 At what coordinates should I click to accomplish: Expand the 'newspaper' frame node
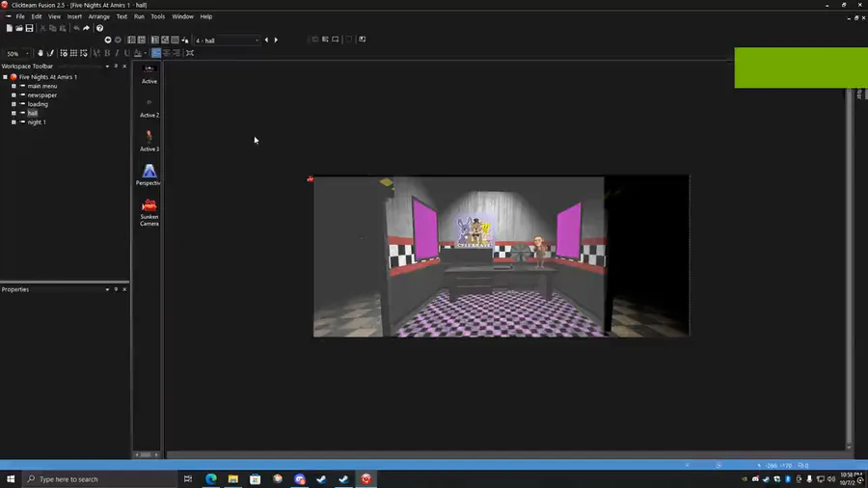[14, 95]
